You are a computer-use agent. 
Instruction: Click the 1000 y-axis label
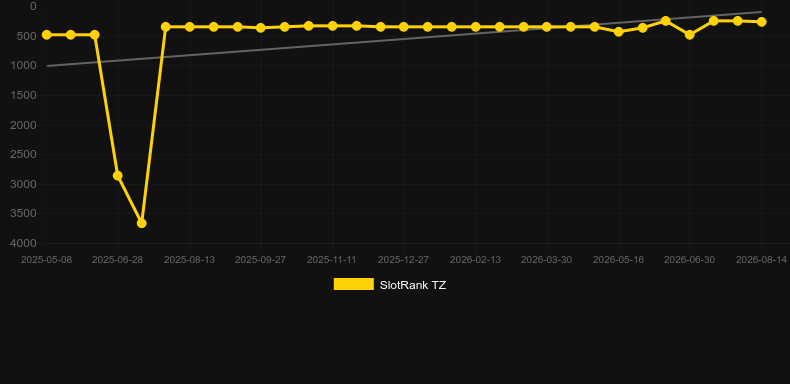[24, 66]
